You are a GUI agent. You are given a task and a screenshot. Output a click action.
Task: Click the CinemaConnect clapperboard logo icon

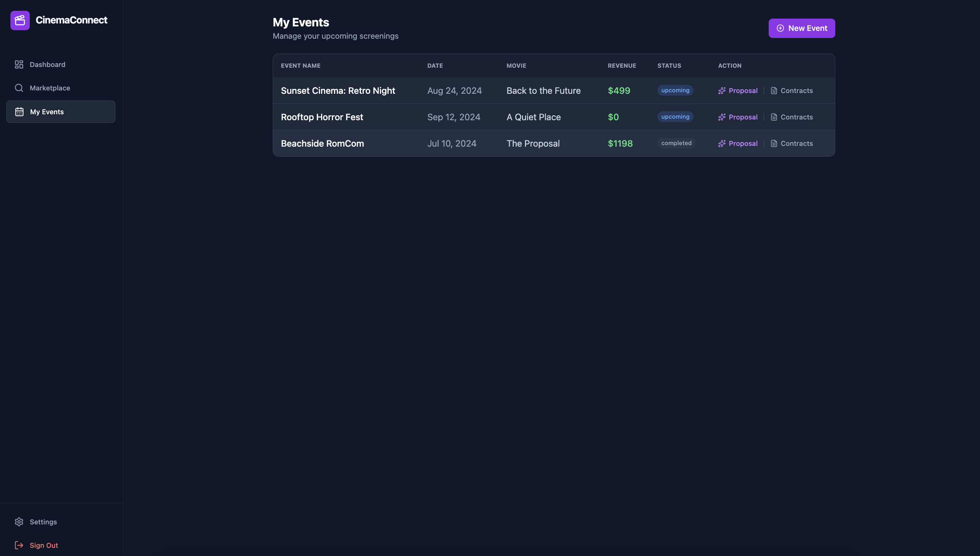point(20,20)
